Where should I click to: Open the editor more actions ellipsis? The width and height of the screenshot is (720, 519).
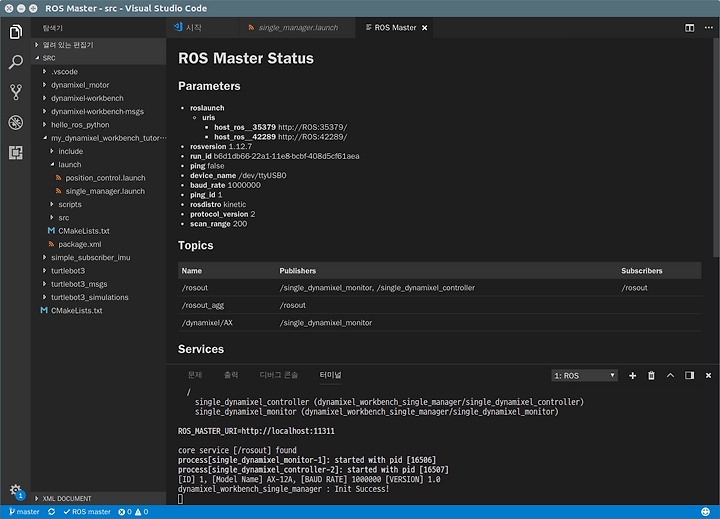click(709, 28)
